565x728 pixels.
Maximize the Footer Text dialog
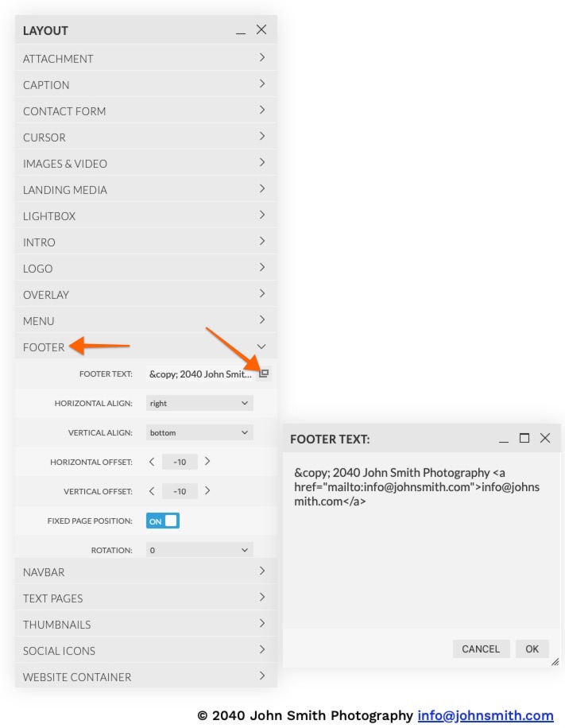[524, 438]
